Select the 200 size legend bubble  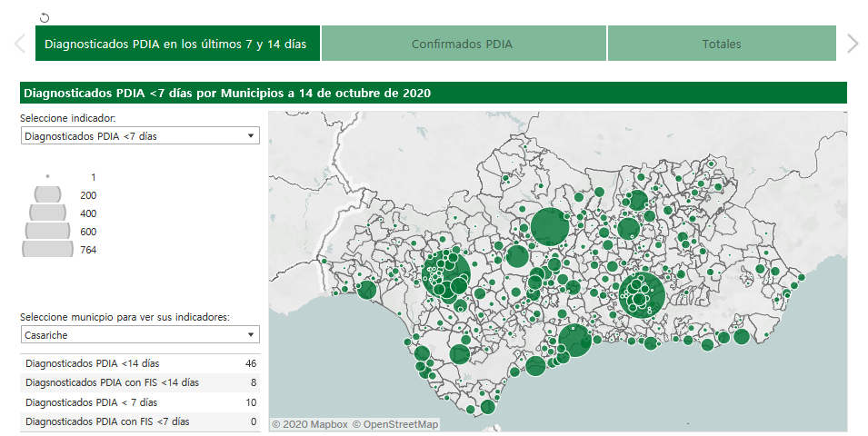pos(47,194)
